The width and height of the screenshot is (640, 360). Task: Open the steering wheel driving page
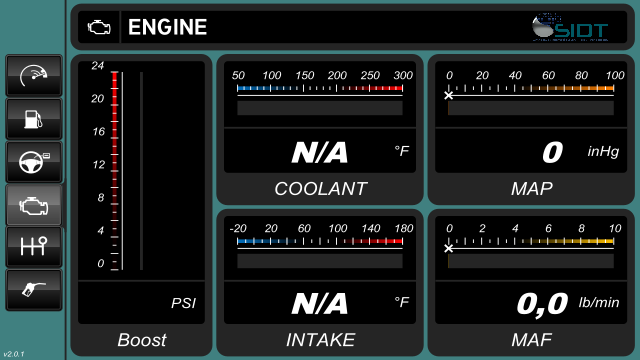(33, 162)
